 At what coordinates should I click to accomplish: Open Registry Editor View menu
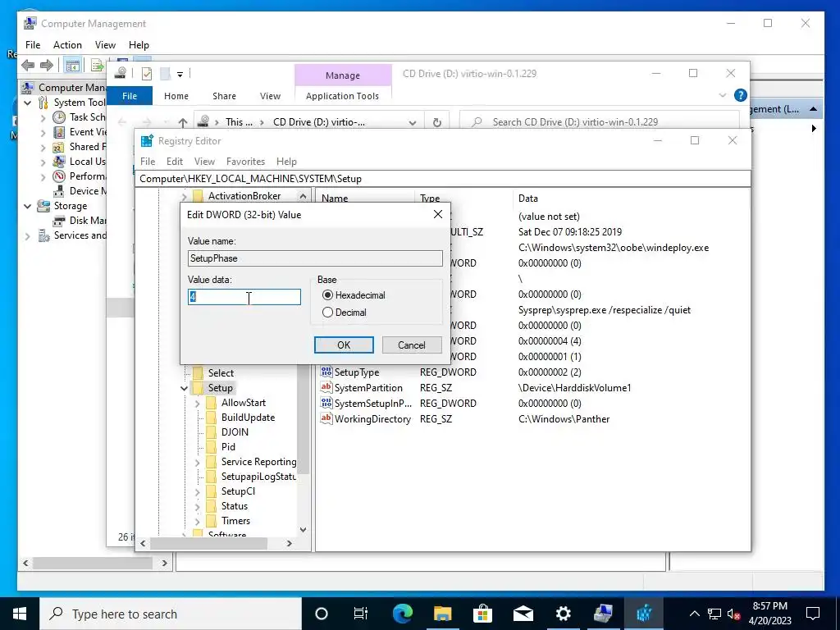[x=204, y=162]
